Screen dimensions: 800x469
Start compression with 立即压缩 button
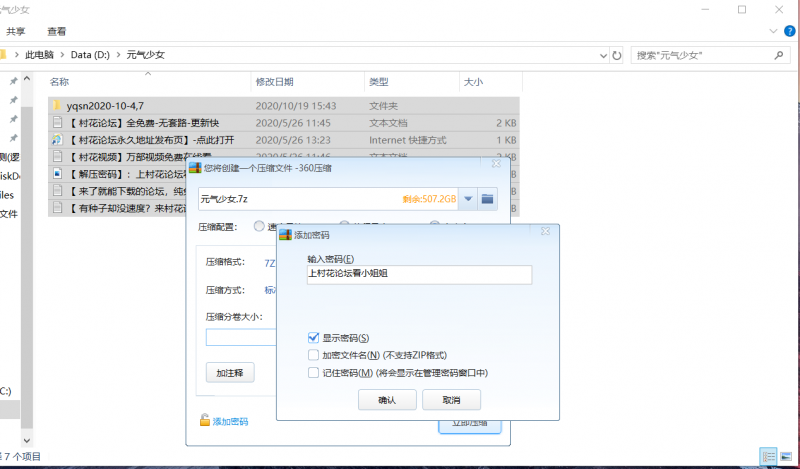click(470, 425)
